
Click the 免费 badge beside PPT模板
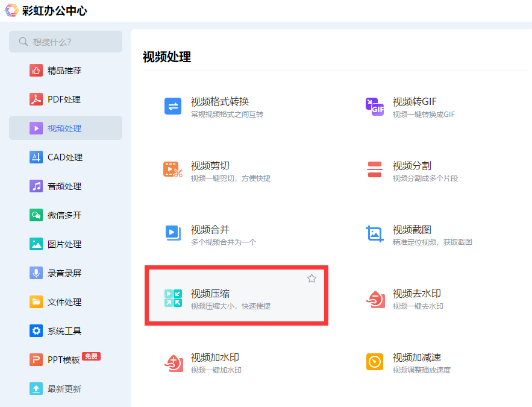pos(91,356)
